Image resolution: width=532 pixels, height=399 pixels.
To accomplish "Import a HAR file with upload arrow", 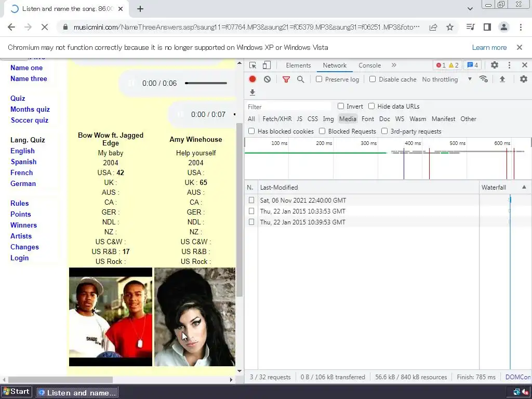I will tap(502, 79).
